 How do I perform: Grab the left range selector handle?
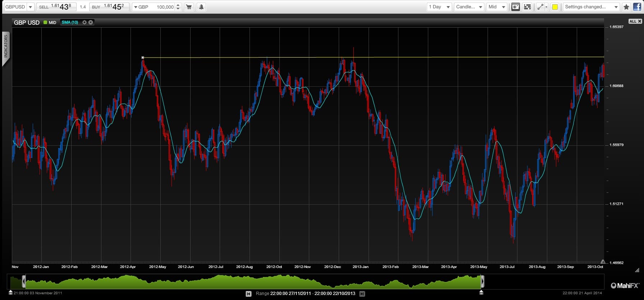pos(24,281)
